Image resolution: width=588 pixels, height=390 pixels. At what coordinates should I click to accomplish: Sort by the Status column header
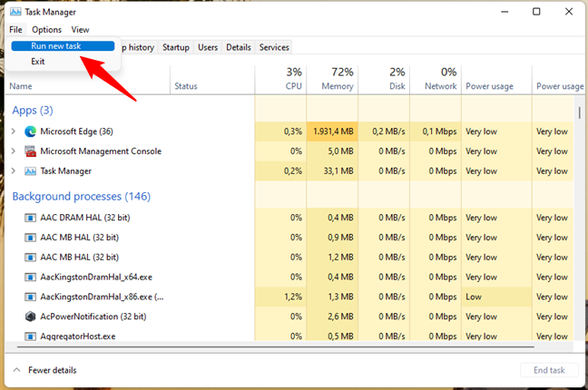(212, 79)
